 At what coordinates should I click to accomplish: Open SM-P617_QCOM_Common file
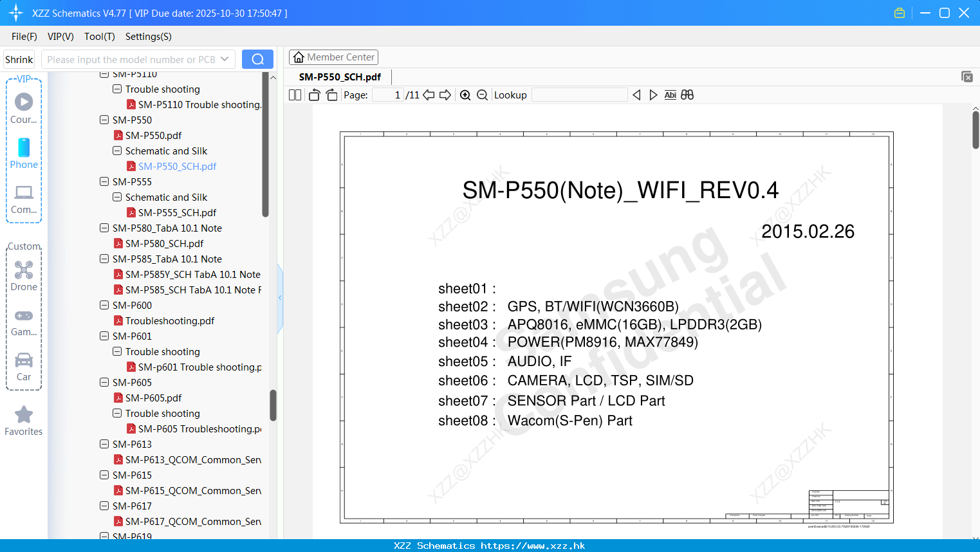click(x=193, y=521)
